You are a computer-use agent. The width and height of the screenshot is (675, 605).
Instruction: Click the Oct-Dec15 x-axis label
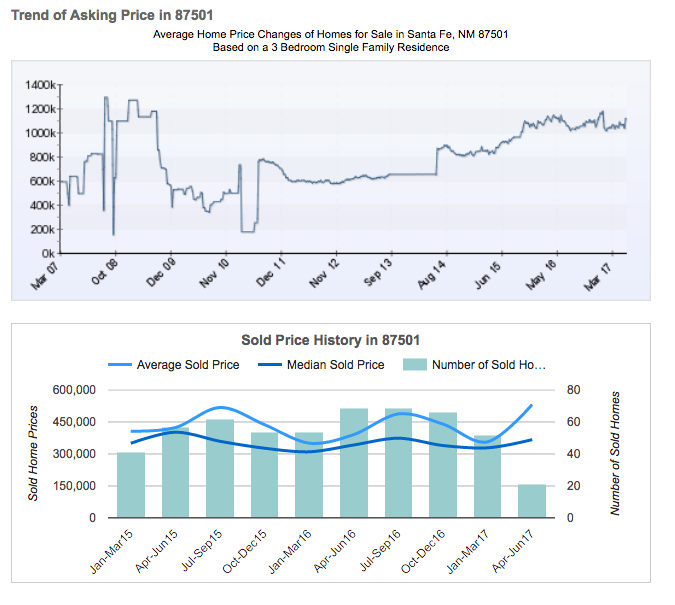tap(252, 550)
